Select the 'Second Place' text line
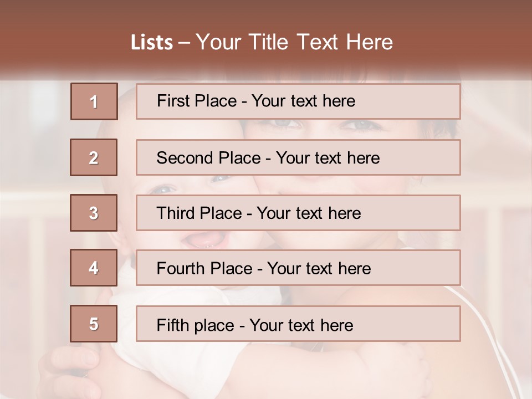The image size is (532, 399). click(268, 158)
